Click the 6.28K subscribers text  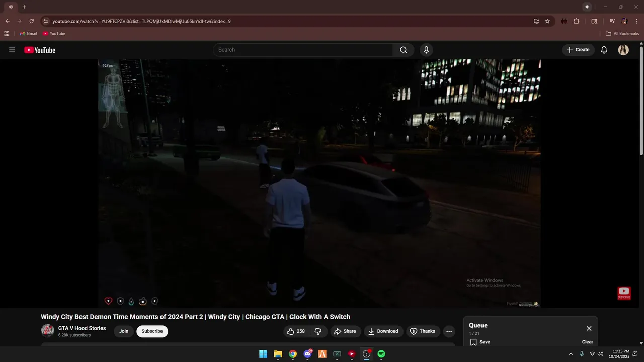(x=74, y=335)
